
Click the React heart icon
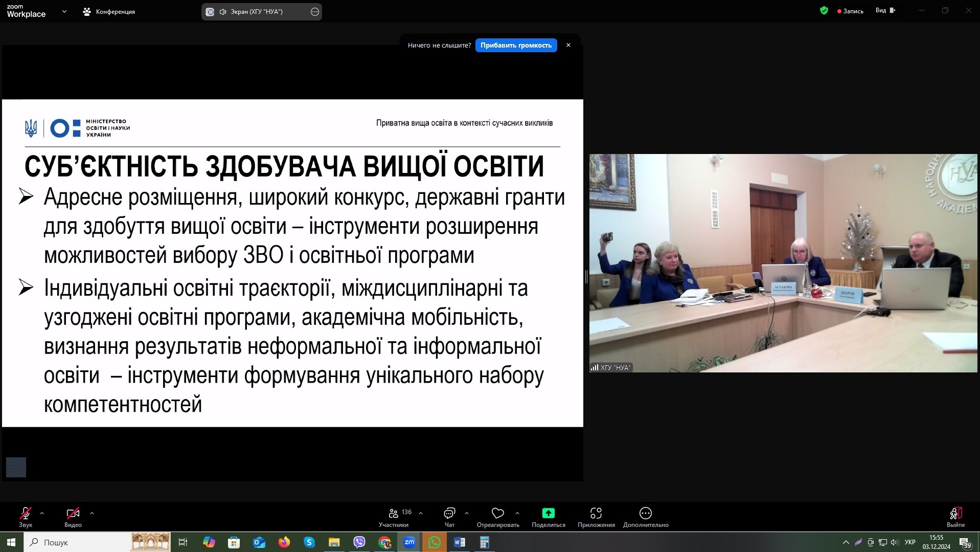(x=497, y=513)
